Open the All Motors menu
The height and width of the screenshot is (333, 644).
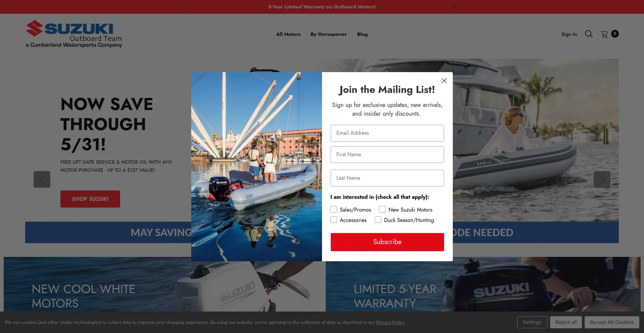(288, 34)
